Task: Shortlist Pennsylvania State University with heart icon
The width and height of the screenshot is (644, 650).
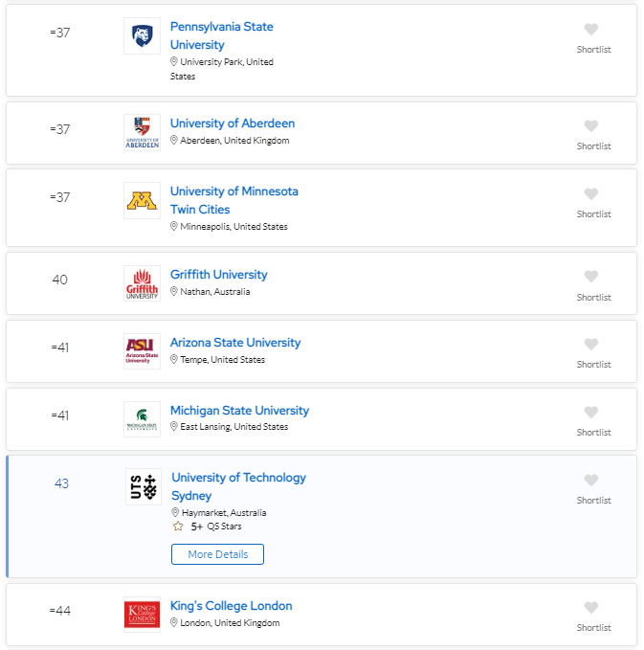Action: click(x=591, y=29)
